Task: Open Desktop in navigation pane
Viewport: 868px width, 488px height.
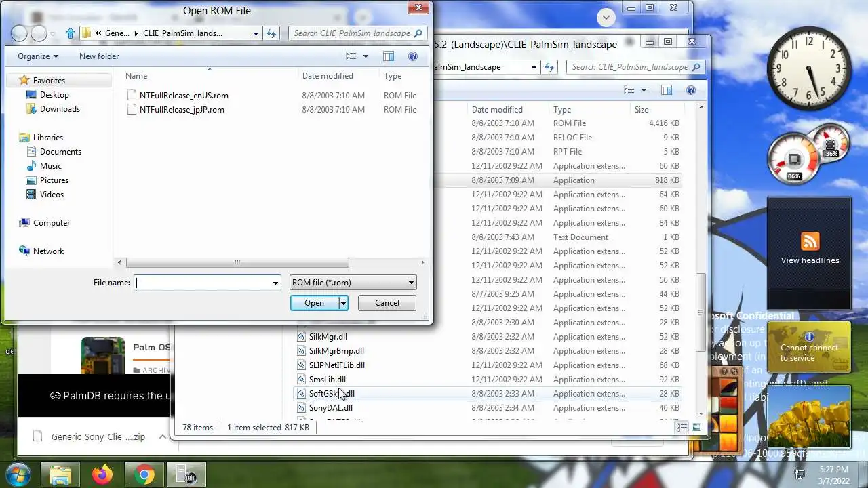Action: tap(54, 95)
